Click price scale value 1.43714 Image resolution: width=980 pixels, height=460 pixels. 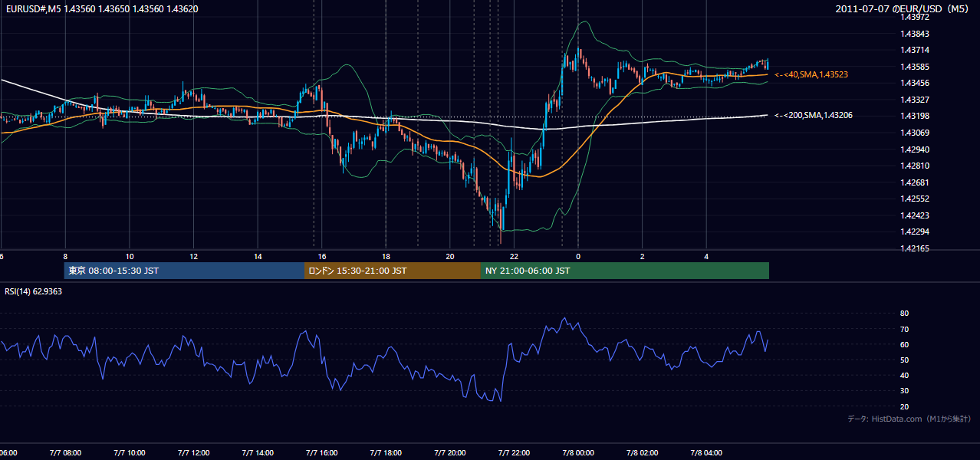[915, 50]
